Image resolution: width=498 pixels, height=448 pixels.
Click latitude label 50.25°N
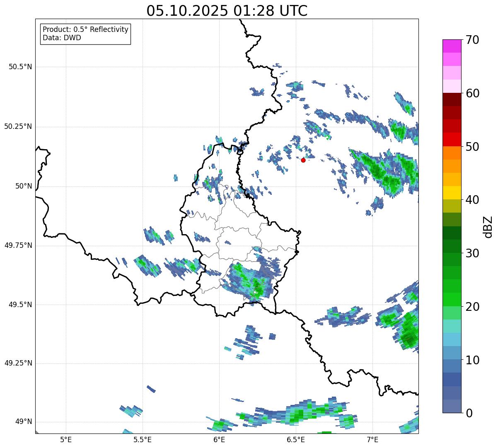(x=18, y=126)
